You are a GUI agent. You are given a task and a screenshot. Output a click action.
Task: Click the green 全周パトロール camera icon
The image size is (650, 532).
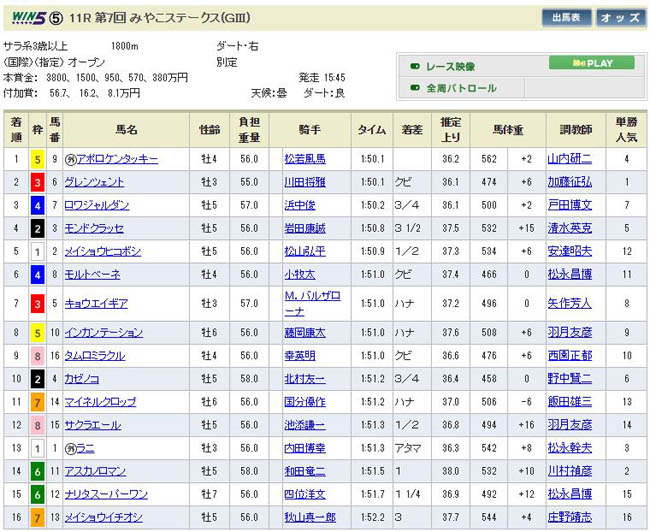pos(414,88)
